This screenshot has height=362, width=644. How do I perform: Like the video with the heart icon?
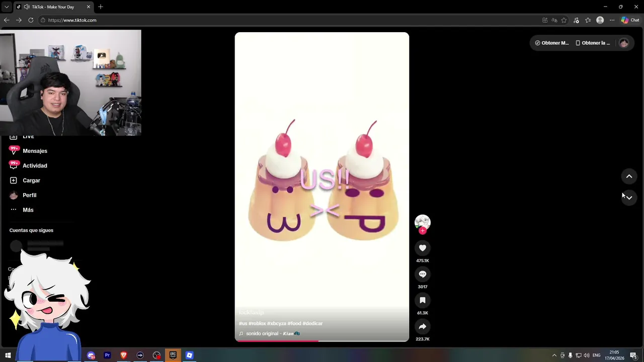coord(423,248)
